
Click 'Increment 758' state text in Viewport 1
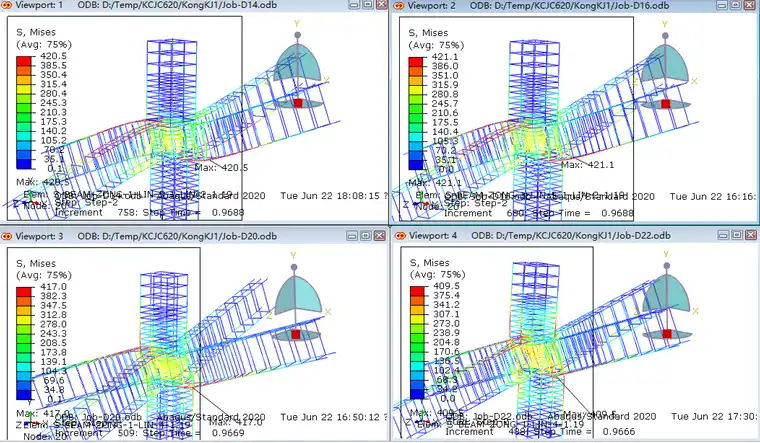tap(97, 212)
